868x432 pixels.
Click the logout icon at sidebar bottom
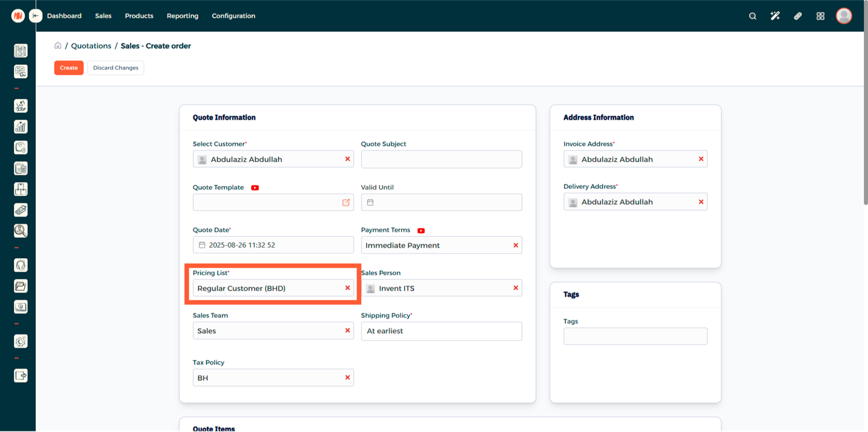(x=21, y=376)
